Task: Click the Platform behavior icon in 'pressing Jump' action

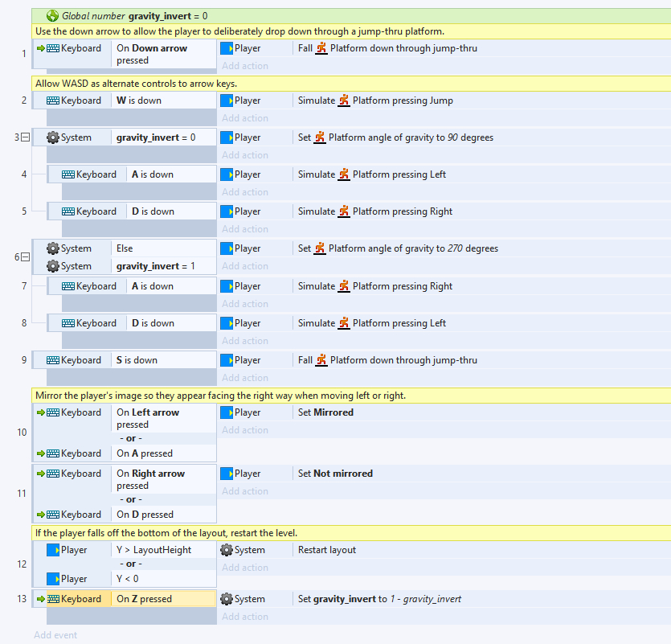Action: (x=344, y=100)
